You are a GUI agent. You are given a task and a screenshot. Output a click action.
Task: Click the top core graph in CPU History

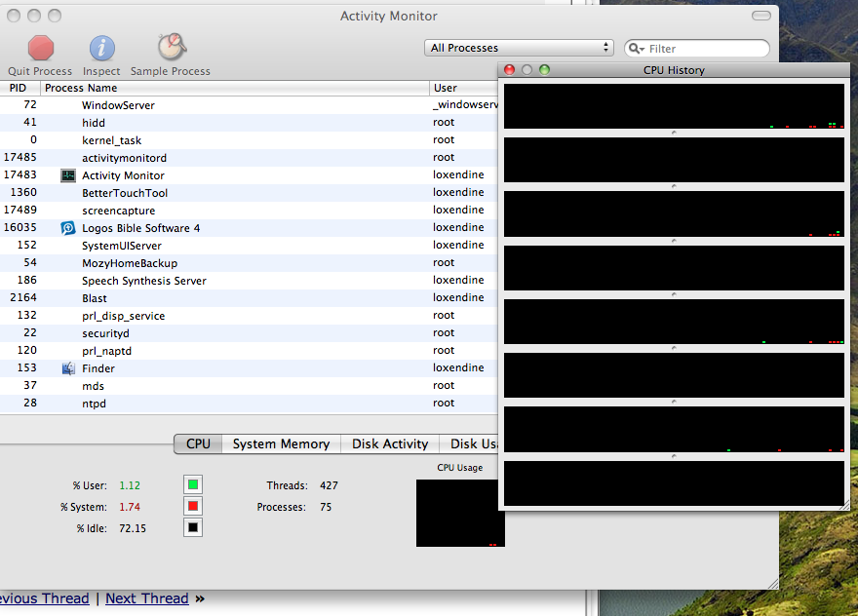674,106
